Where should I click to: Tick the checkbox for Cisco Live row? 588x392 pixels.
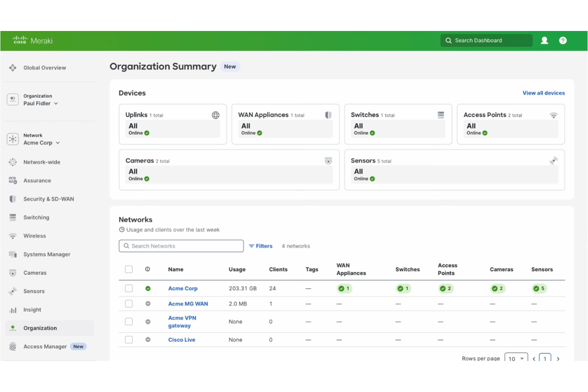[x=129, y=340]
